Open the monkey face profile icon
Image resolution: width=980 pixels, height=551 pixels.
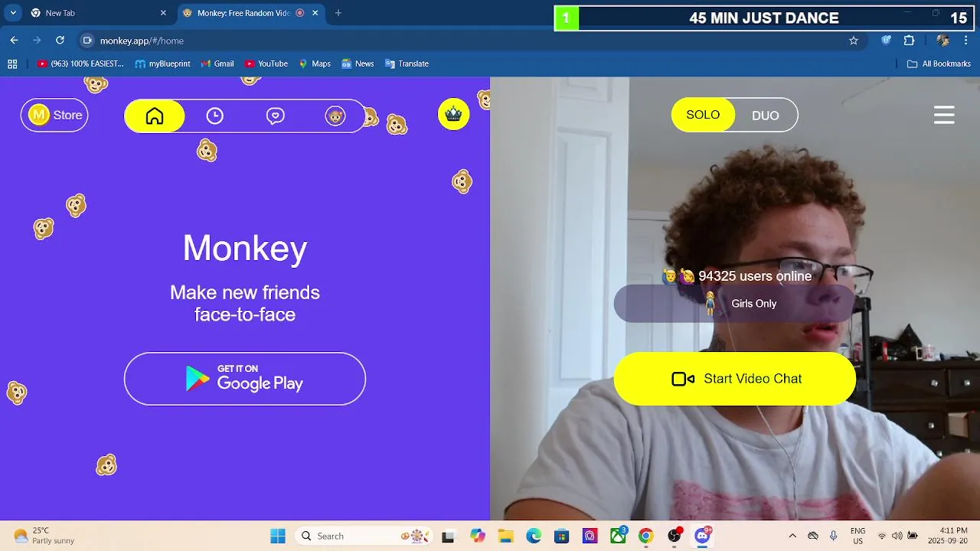click(335, 116)
